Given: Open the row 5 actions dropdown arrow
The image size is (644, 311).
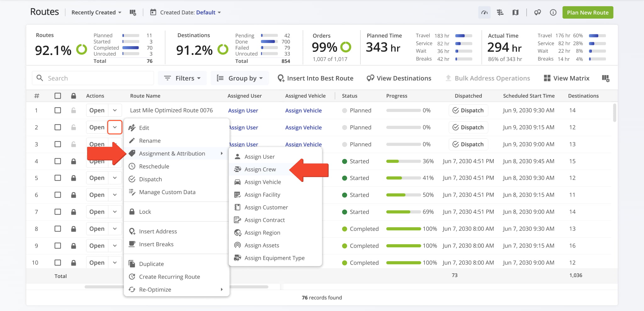Looking at the screenshot, I should coord(115,178).
